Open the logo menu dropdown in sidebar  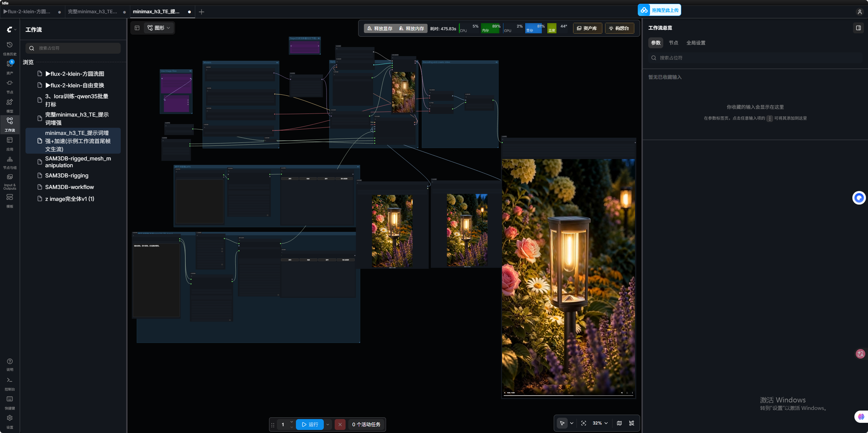pos(11,30)
